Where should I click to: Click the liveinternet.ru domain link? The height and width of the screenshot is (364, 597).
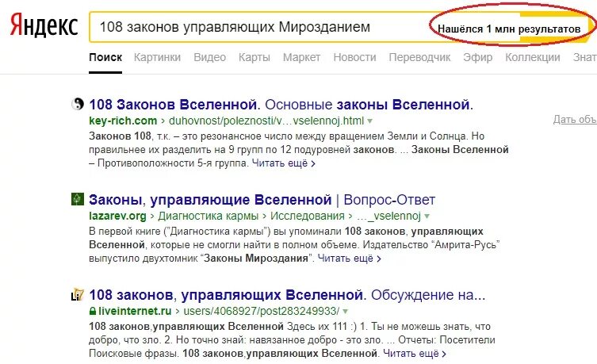point(135,311)
